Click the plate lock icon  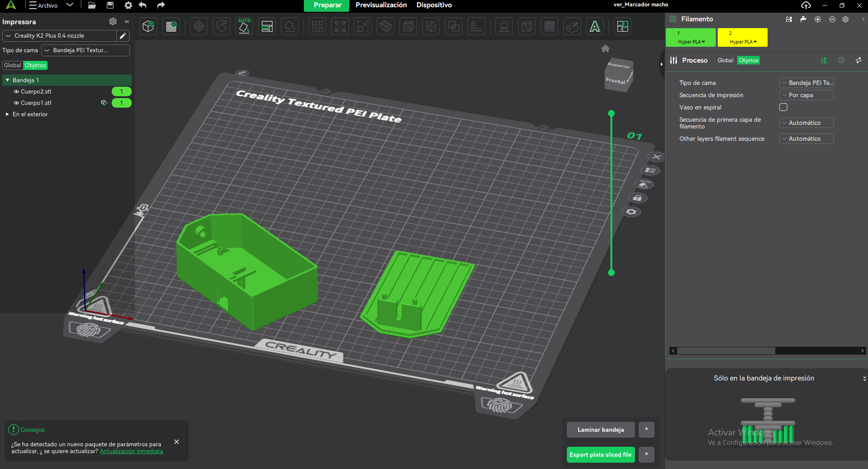coord(637,198)
